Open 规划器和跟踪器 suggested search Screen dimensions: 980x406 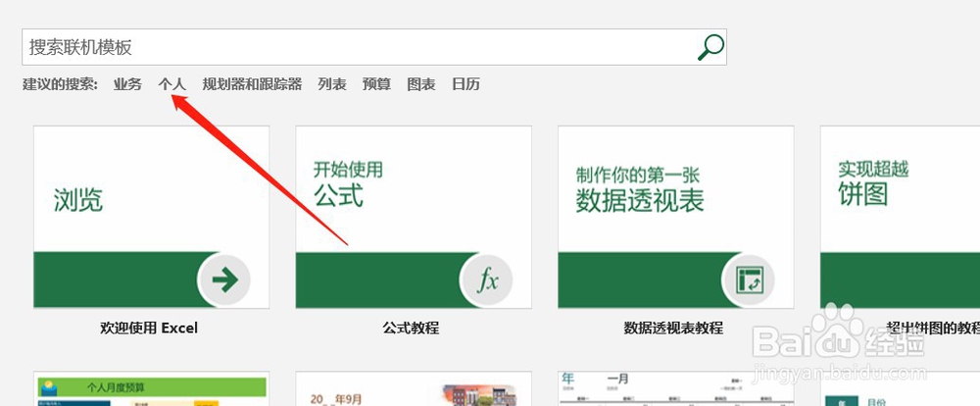[252, 84]
